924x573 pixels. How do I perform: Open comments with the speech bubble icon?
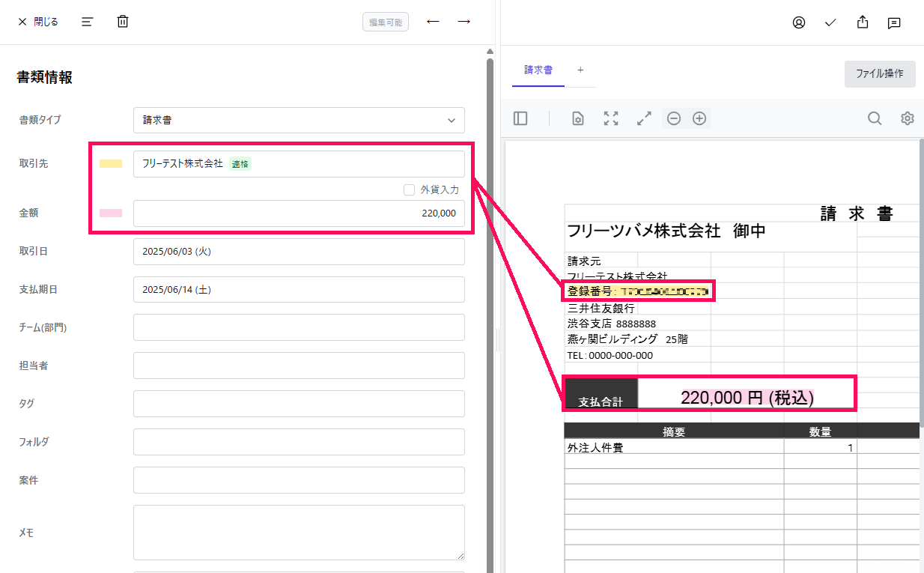893,22
